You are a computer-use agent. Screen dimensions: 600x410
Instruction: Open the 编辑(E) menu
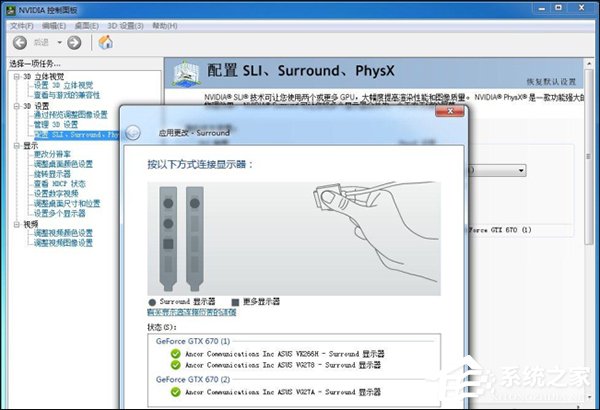tap(54, 26)
